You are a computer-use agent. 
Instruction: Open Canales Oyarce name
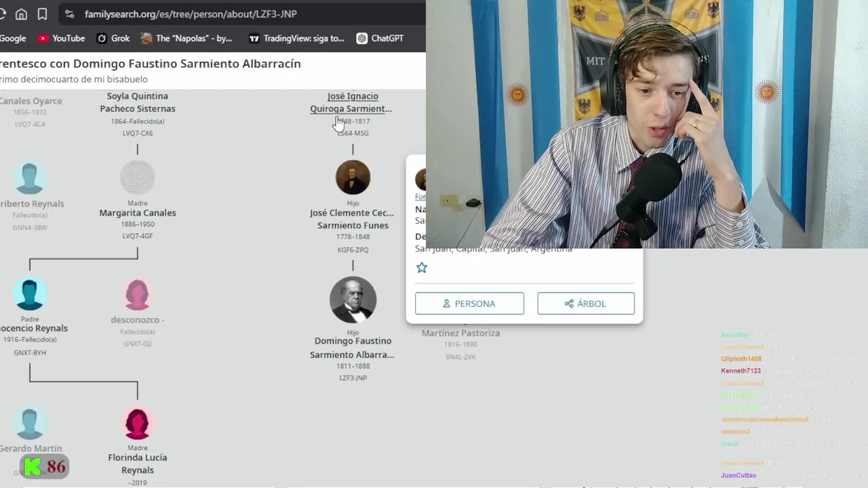pos(31,101)
